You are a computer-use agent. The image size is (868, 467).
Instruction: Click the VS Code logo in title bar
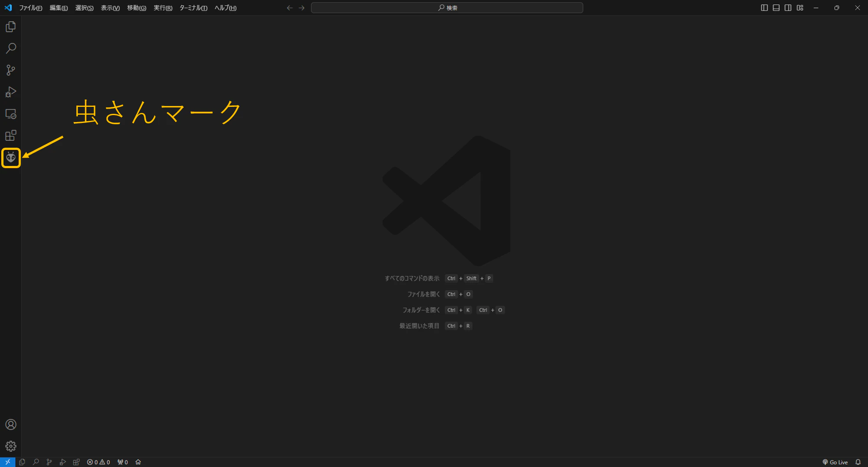(x=8, y=8)
